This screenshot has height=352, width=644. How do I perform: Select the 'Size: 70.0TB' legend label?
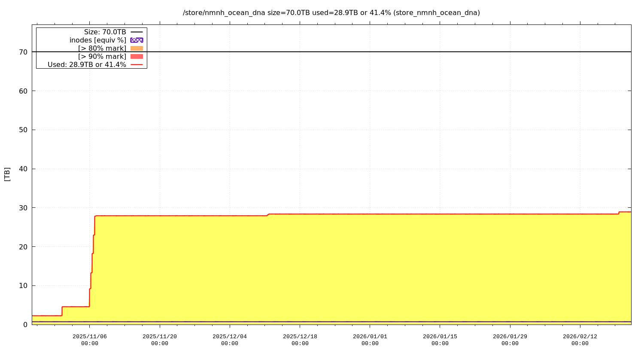105,32
